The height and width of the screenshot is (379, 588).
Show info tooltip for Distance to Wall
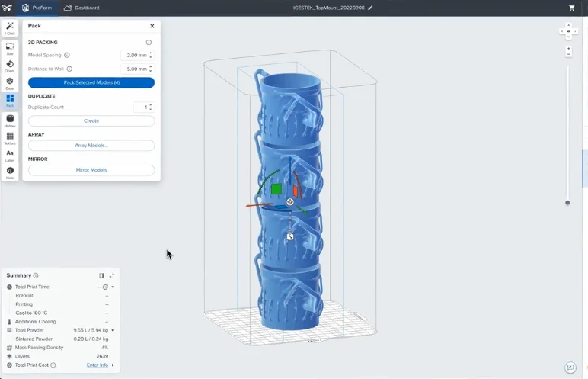(69, 69)
